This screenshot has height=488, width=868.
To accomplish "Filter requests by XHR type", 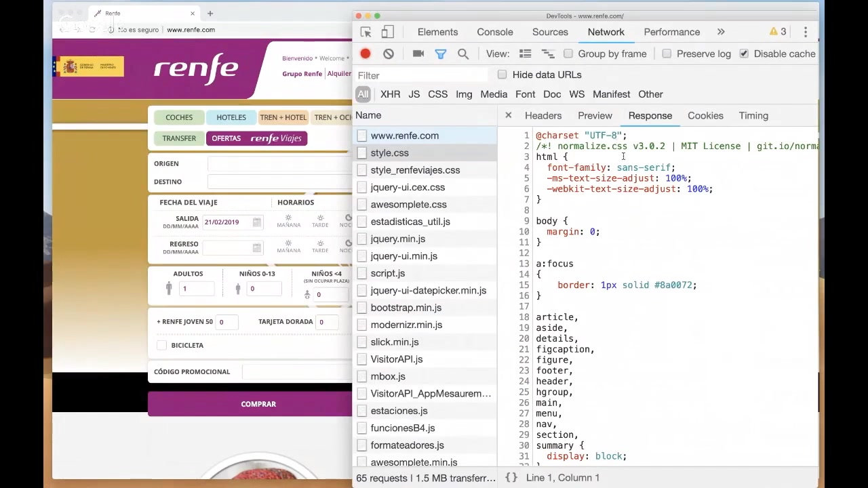I will (390, 94).
